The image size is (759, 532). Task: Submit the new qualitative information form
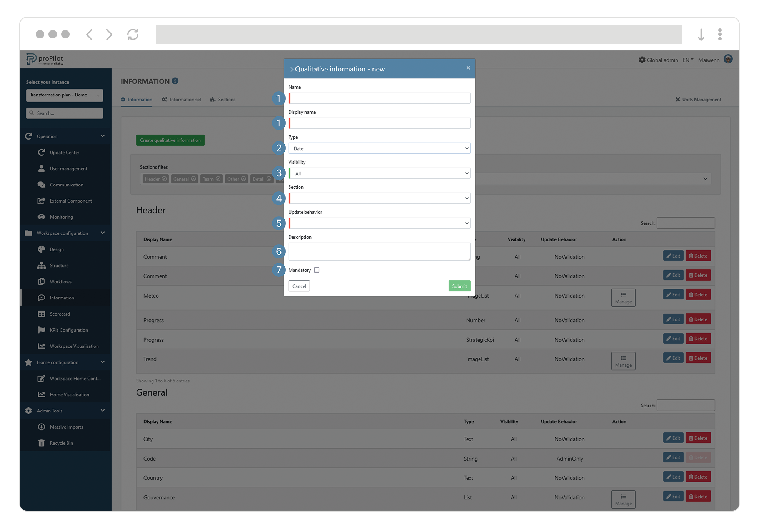[459, 286]
